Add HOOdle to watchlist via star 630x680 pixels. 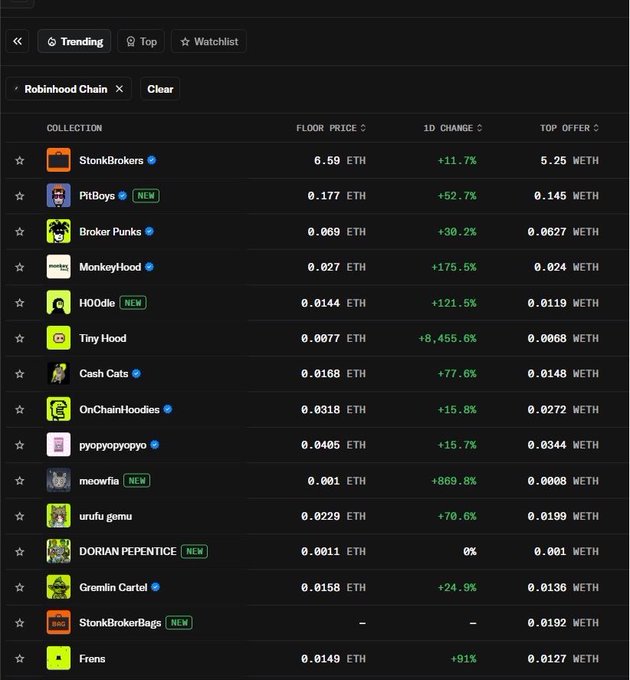pos(20,303)
